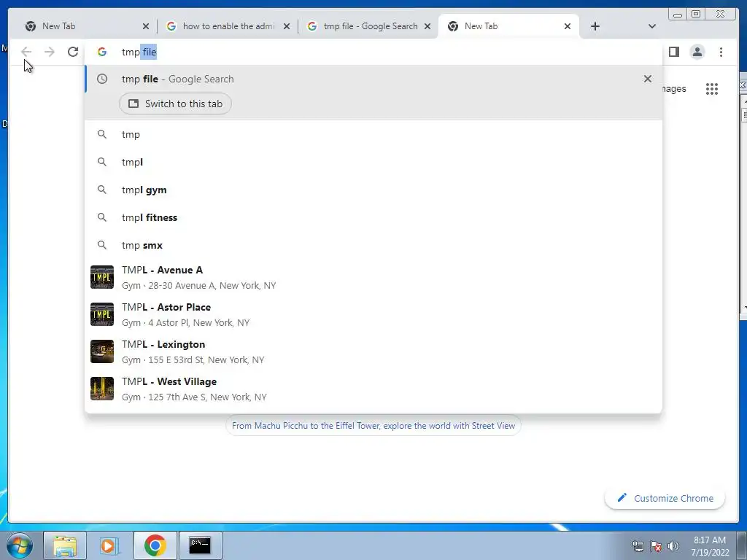This screenshot has width=747, height=560.
Task: Go back using the back arrow
Action: 26,52
